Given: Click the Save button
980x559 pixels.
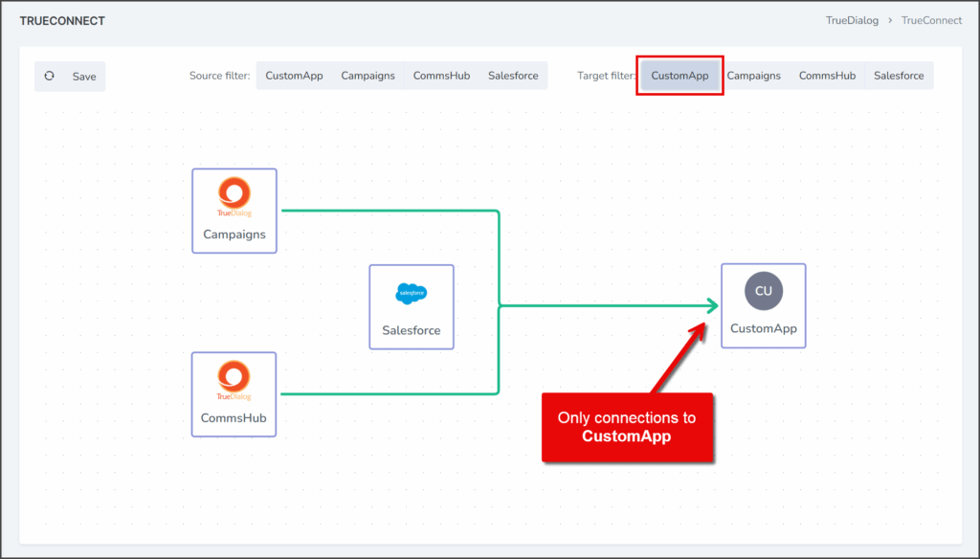Looking at the screenshot, I should pyautogui.click(x=84, y=77).
